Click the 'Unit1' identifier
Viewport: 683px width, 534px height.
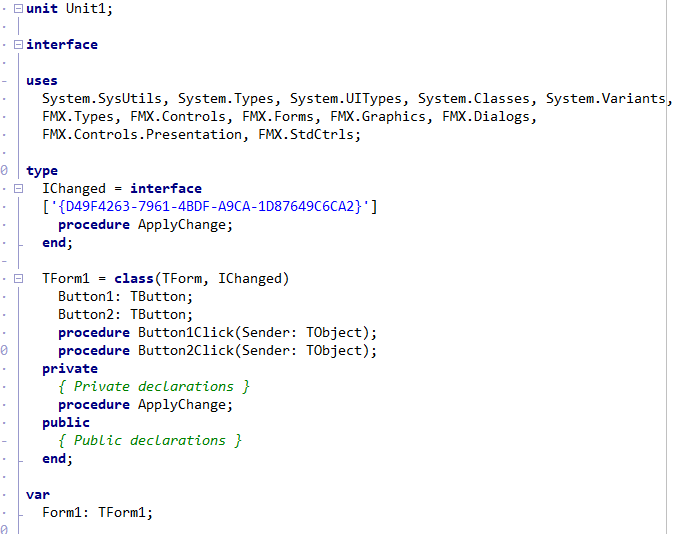tap(86, 8)
